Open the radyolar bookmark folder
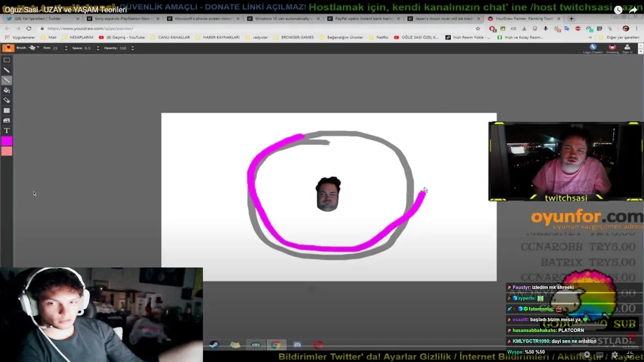The height and width of the screenshot is (362, 644). coord(257,37)
